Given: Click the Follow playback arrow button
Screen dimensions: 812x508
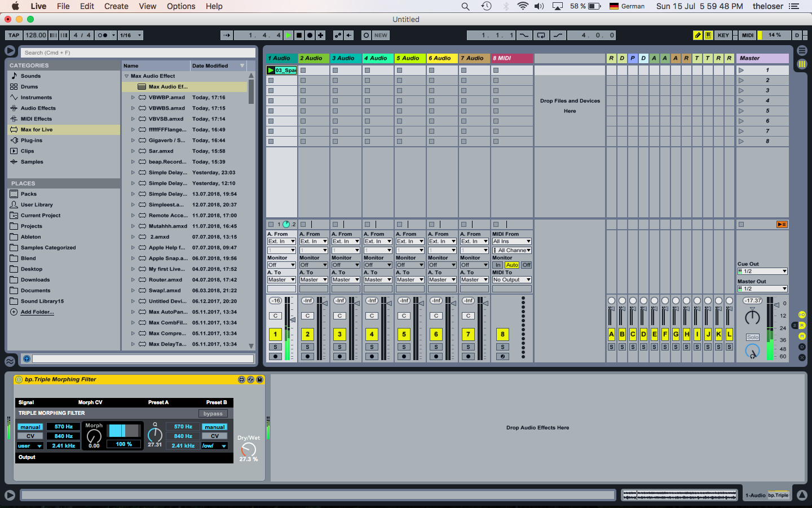Looking at the screenshot, I should 227,35.
